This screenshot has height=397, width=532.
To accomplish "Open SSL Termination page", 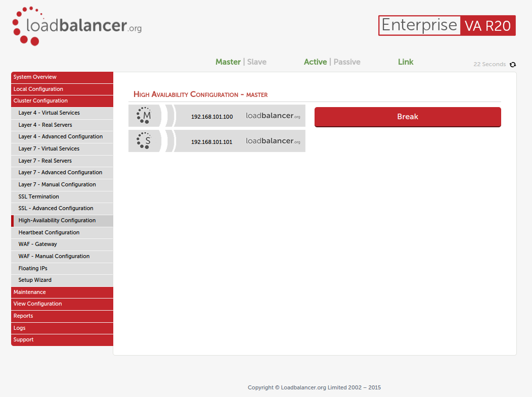I will [x=62, y=197].
